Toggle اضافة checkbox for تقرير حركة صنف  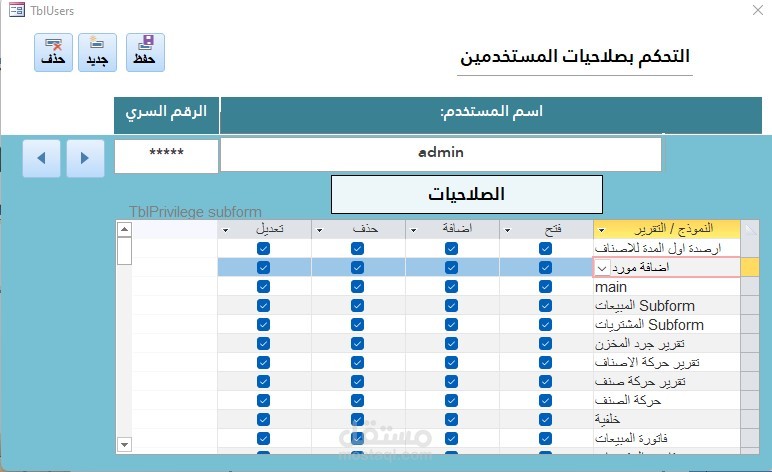(x=451, y=381)
